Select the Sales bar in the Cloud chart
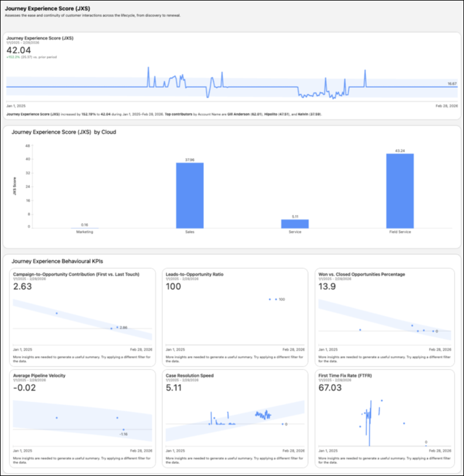 coord(190,196)
